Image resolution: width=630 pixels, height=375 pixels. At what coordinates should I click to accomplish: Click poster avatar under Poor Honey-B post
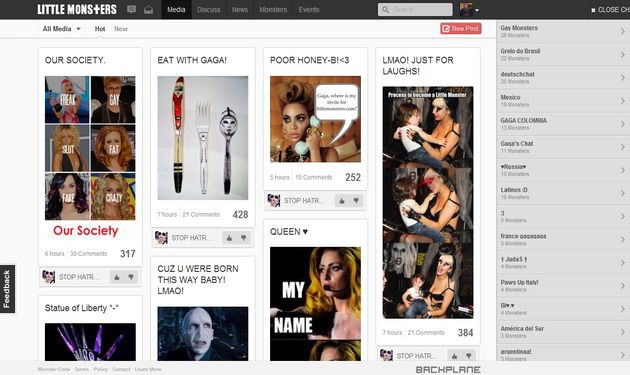pyautogui.click(x=274, y=201)
